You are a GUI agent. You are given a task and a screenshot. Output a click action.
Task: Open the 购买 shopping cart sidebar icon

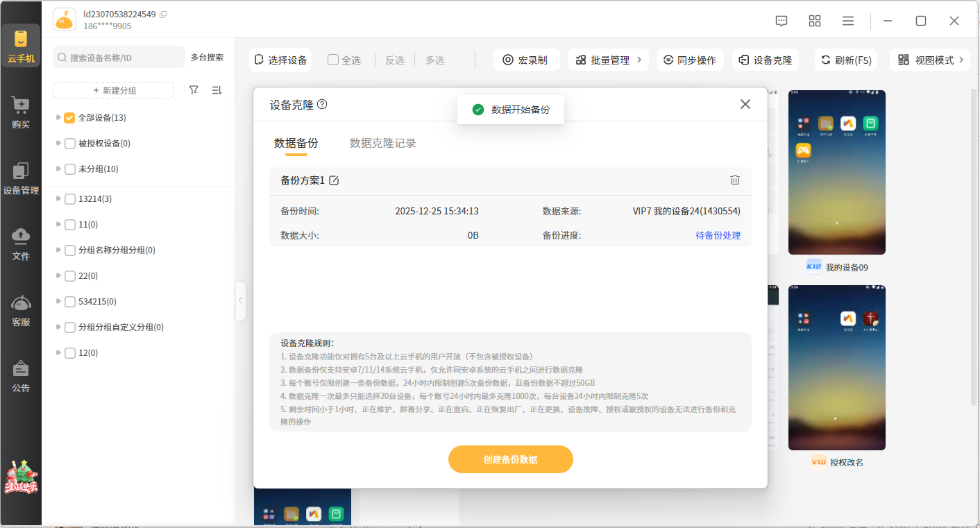point(21,112)
